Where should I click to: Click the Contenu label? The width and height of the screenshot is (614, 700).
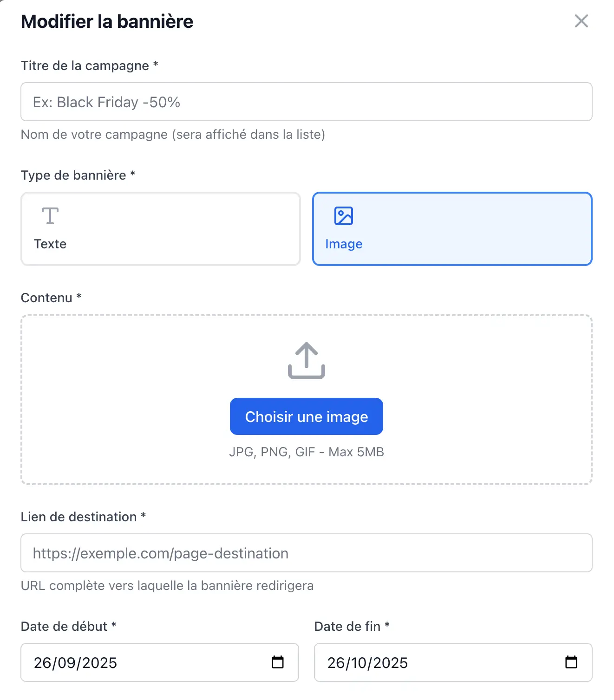46,298
